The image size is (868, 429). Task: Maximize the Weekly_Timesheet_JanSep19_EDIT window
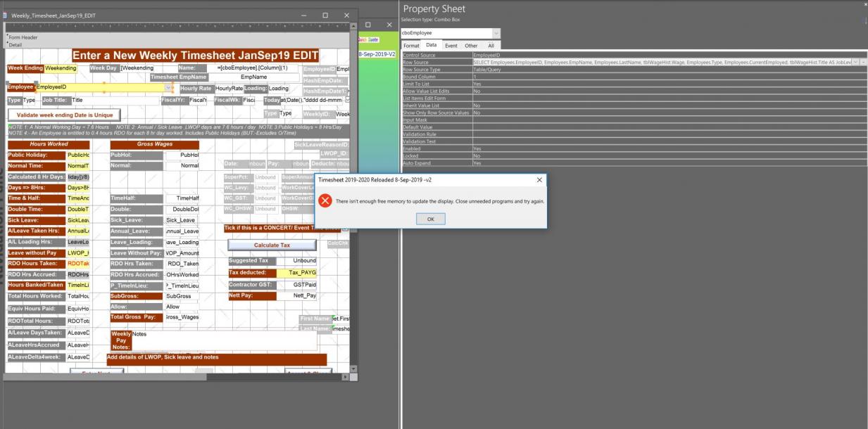(325, 15)
